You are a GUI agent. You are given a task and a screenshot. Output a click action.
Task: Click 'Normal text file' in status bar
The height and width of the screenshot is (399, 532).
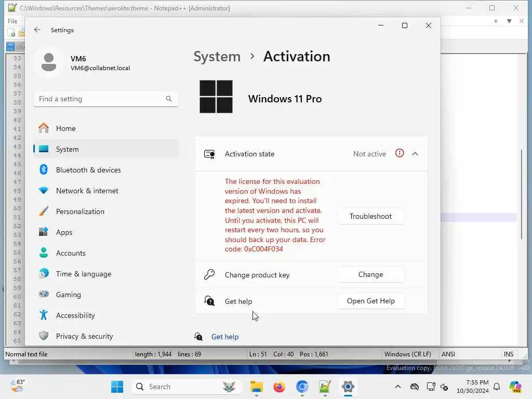click(26, 354)
